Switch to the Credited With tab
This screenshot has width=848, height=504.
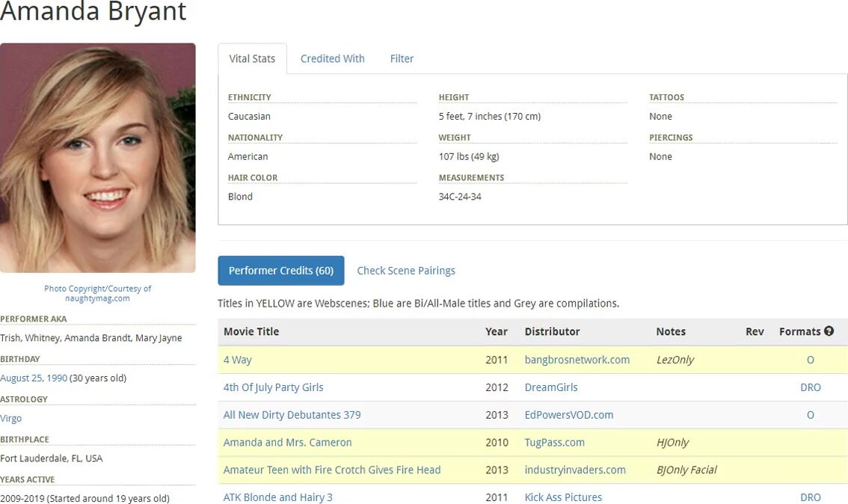332,58
